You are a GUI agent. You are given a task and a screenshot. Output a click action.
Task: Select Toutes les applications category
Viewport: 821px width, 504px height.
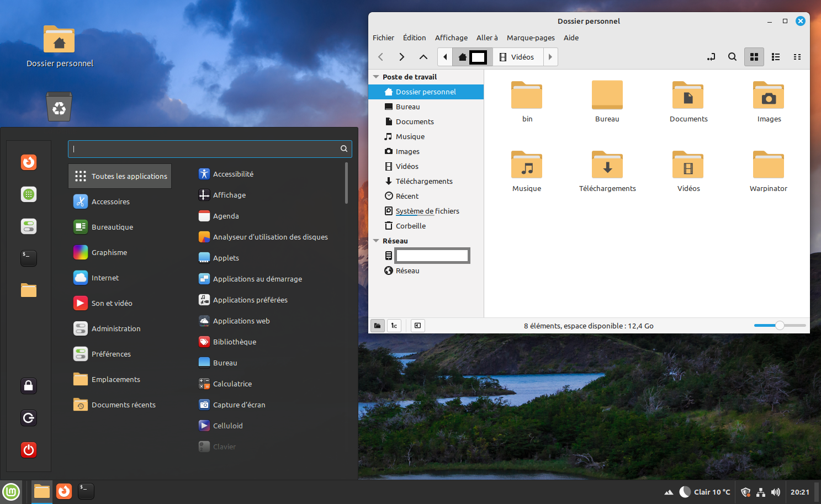pyautogui.click(x=120, y=176)
